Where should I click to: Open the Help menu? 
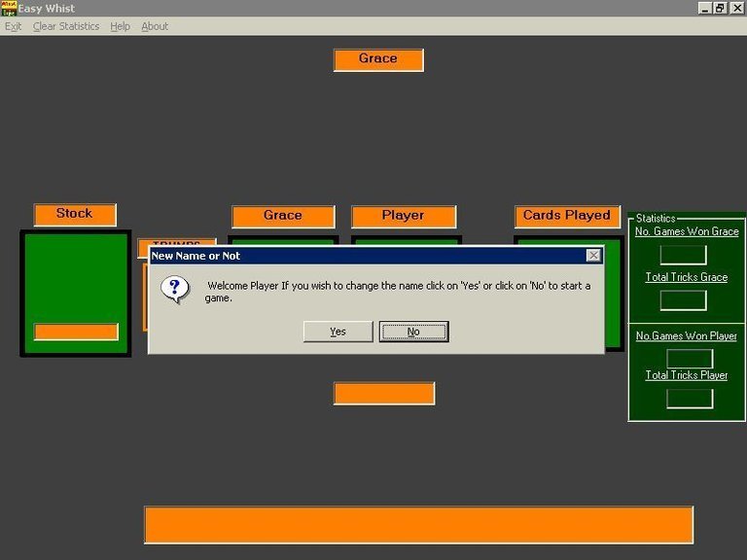(120, 26)
